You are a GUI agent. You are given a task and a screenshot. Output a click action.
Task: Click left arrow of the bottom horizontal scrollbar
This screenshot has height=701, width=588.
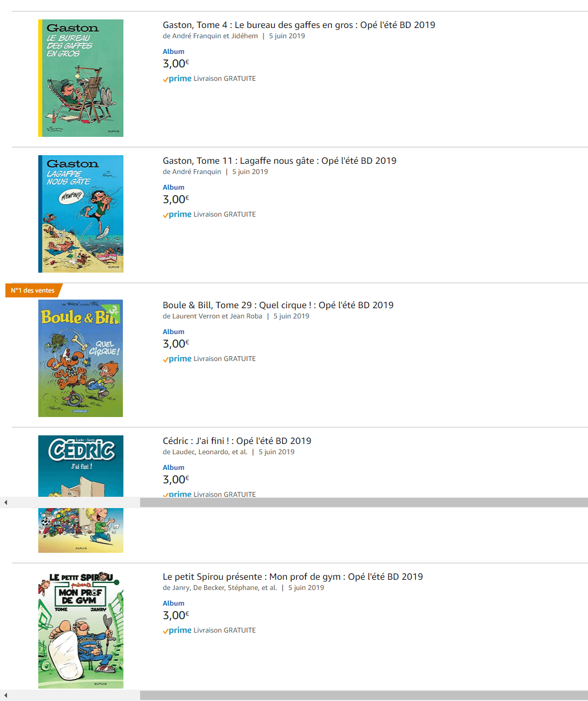[5, 696]
